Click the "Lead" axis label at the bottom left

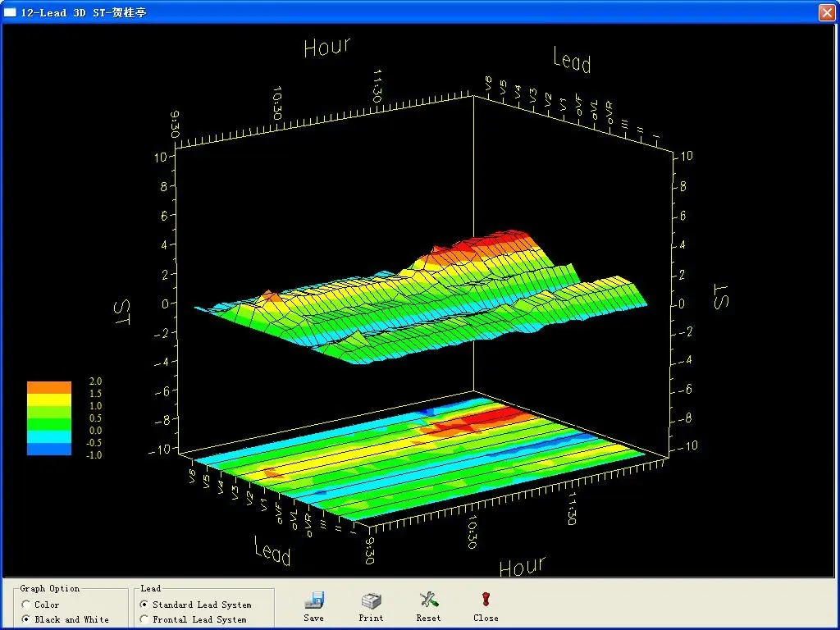coord(272,550)
